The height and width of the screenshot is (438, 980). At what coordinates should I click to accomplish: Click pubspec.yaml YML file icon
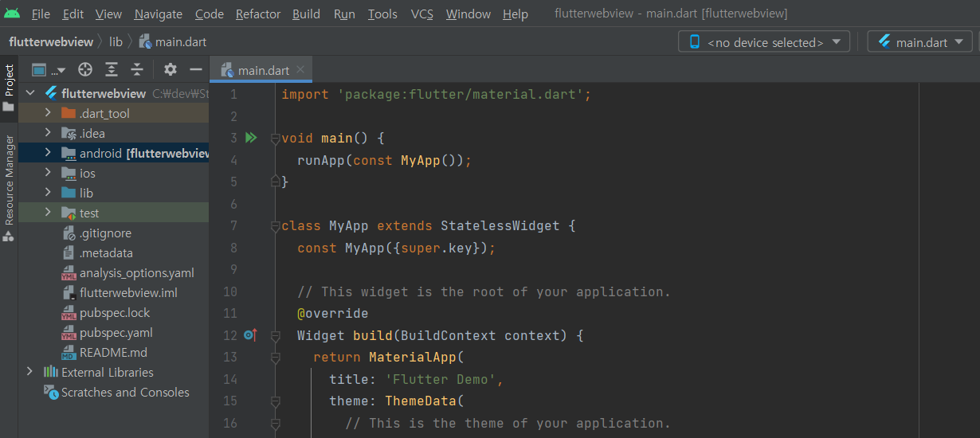pos(69,332)
